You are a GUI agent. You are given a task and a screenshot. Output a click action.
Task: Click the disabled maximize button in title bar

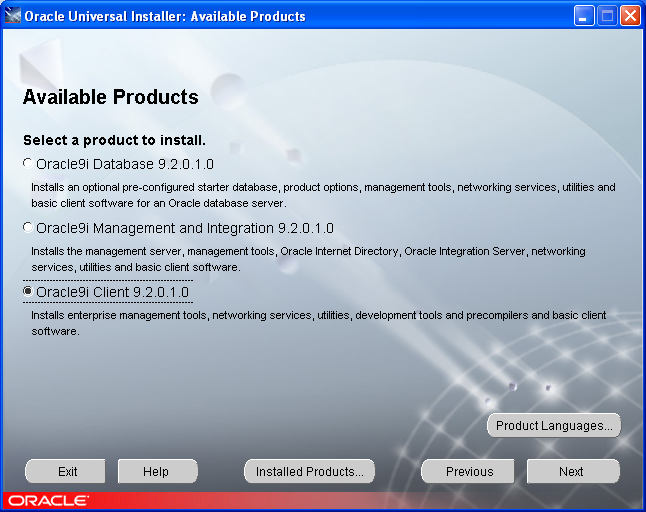607,16
